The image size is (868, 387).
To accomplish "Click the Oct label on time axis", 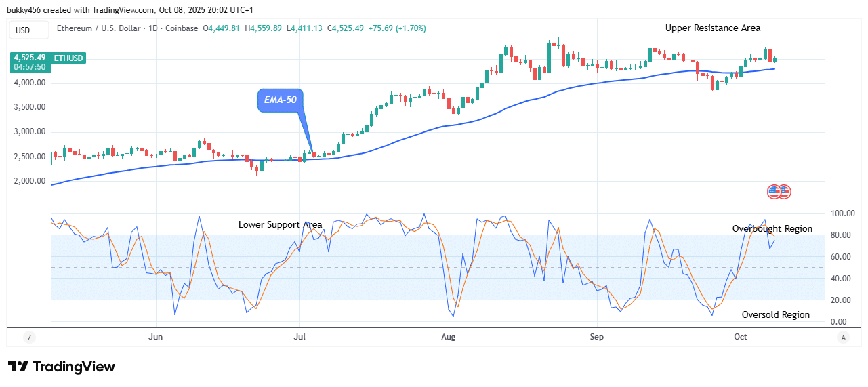I will [740, 337].
